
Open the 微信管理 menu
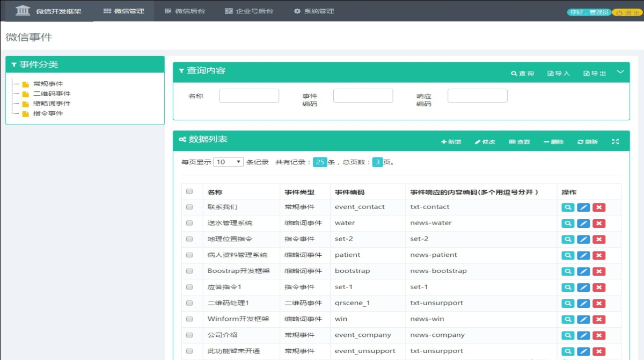123,11
